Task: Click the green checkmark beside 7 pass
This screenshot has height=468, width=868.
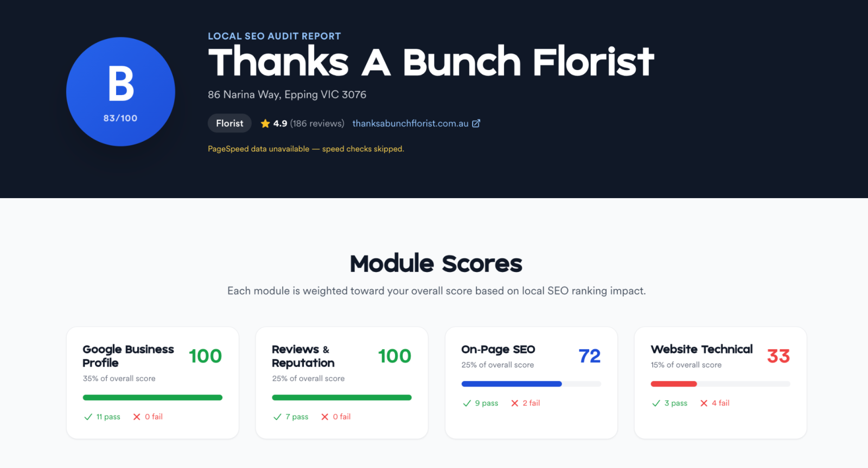Action: [x=277, y=416]
